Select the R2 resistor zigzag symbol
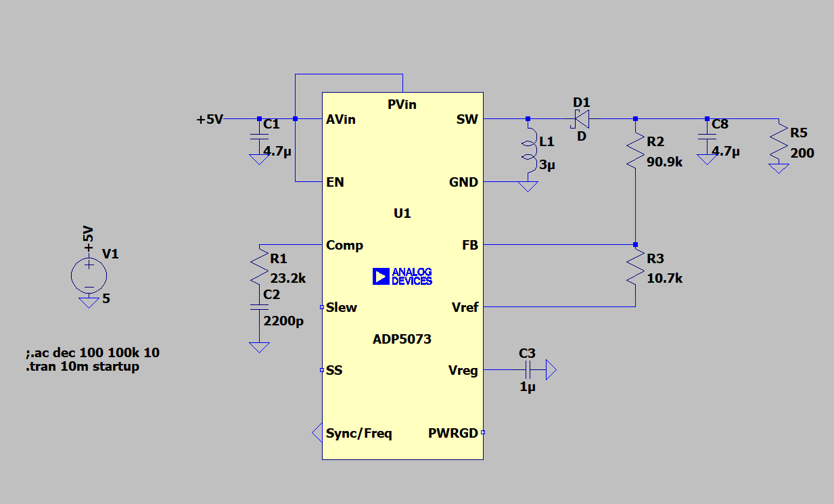Screen dimensions: 834x504 635,151
